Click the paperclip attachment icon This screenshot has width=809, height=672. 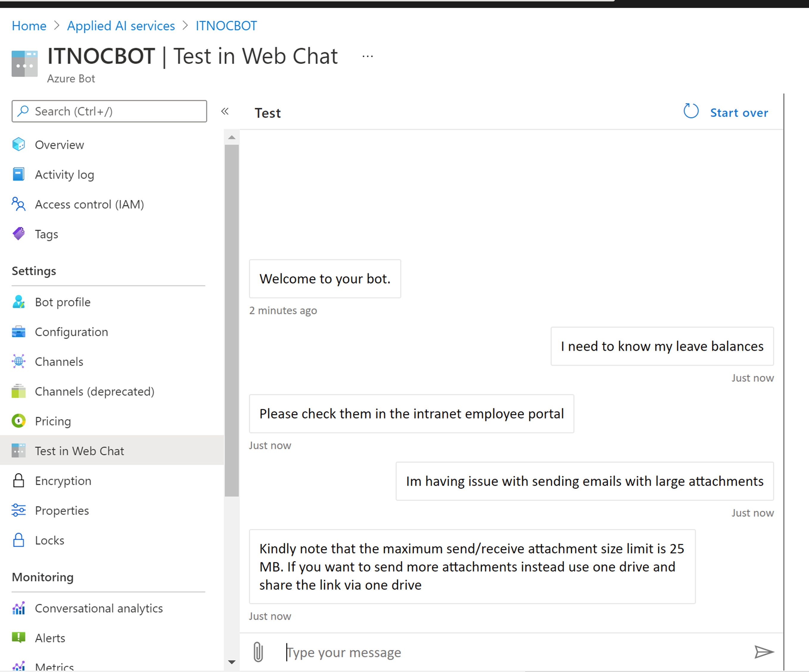pos(258,652)
